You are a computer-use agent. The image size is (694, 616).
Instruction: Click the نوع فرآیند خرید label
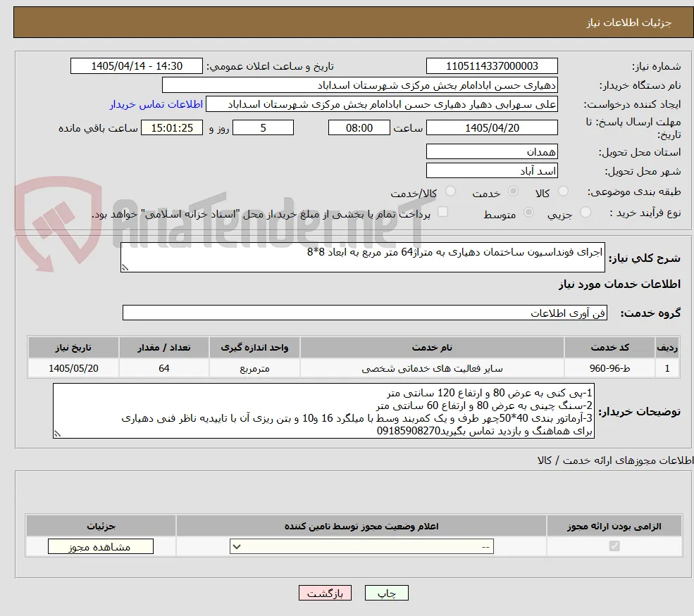[645, 213]
